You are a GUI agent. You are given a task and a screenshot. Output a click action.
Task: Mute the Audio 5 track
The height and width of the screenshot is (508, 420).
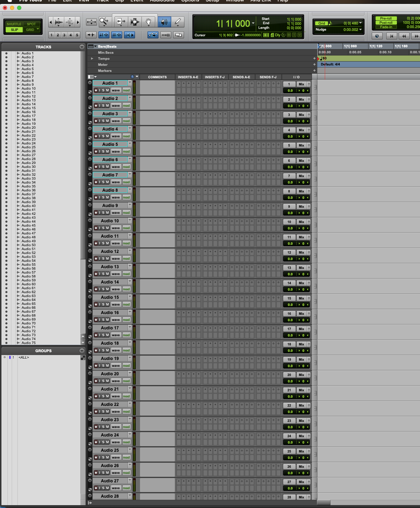click(107, 152)
